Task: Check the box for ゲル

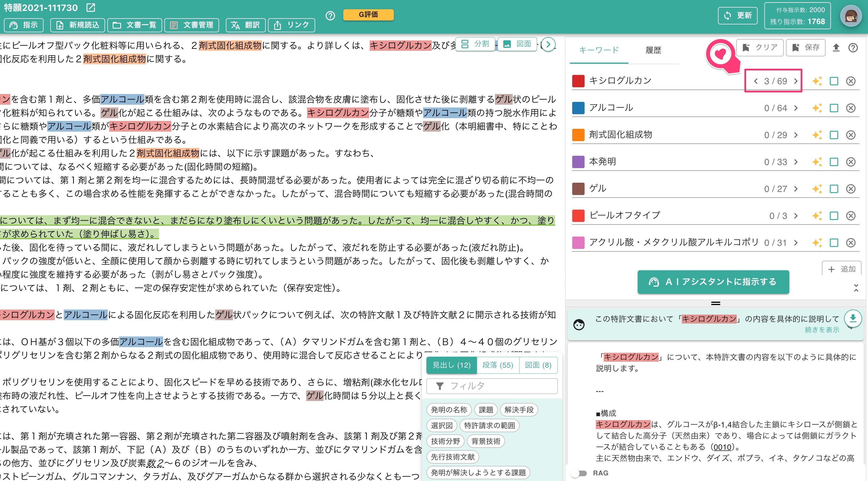Action: (834, 189)
